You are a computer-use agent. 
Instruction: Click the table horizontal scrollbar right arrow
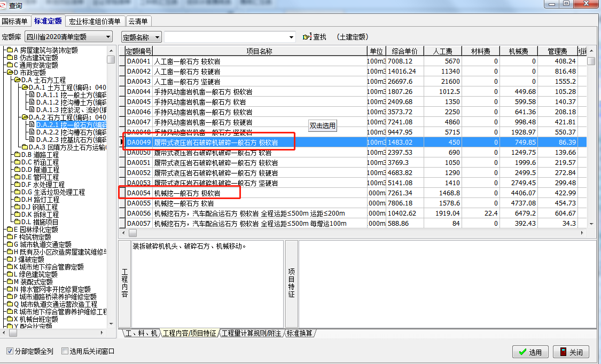[582, 233]
